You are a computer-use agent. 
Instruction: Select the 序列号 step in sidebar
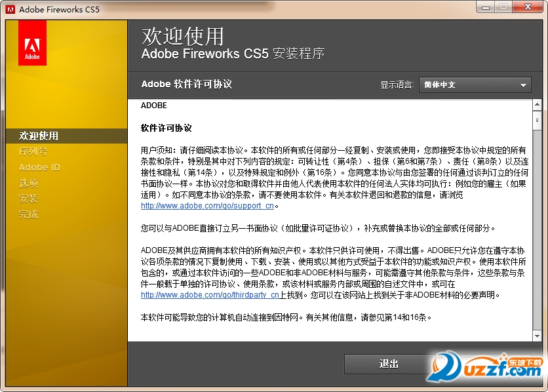(x=33, y=151)
